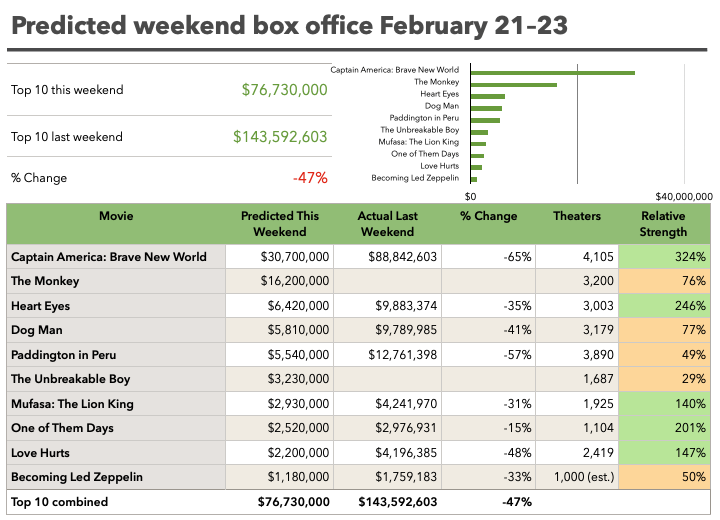Click the 1,687 theaters cell
The image size is (720, 520).
[577, 379]
